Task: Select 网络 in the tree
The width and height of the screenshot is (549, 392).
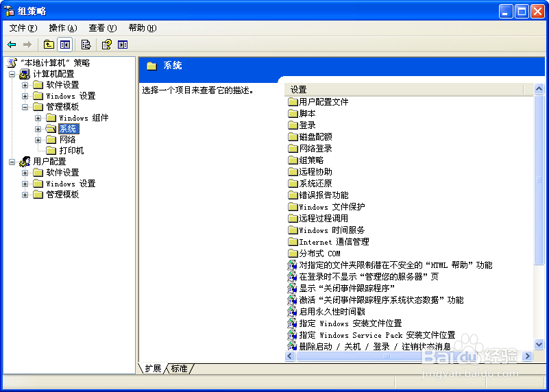Action: point(68,140)
